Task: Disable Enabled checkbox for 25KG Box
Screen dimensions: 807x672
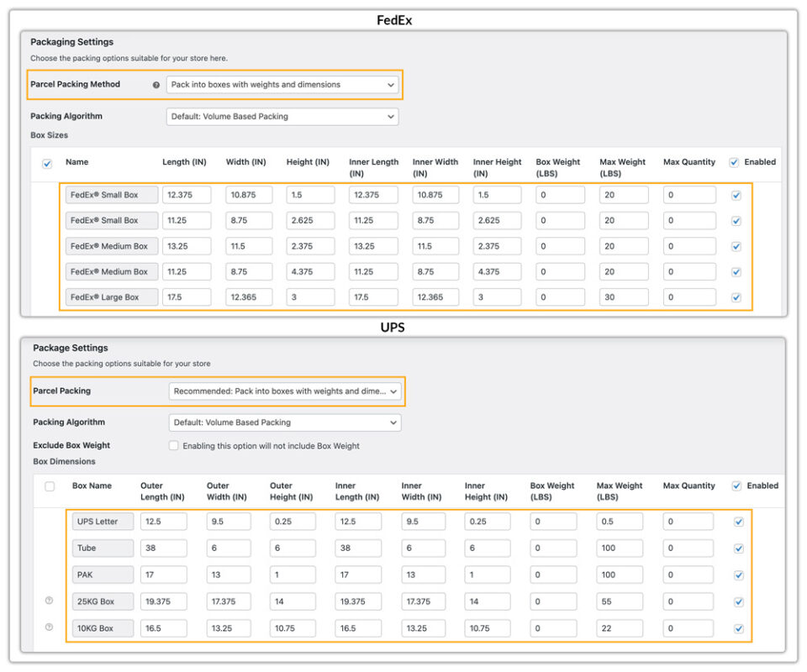Action: pos(739,601)
